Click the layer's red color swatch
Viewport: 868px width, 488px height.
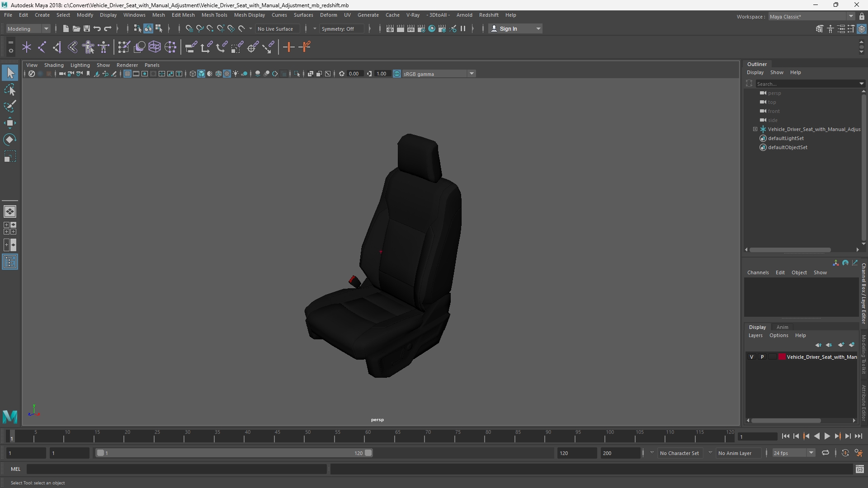click(x=782, y=357)
